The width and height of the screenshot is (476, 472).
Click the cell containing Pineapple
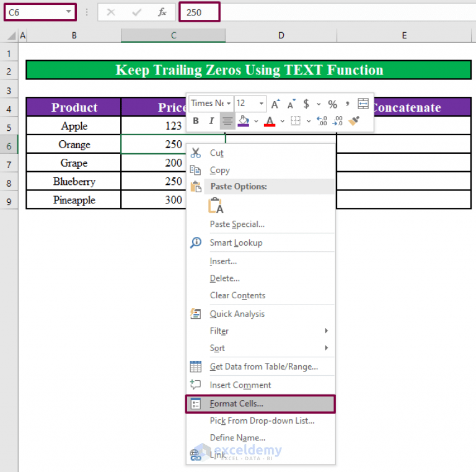click(x=74, y=200)
